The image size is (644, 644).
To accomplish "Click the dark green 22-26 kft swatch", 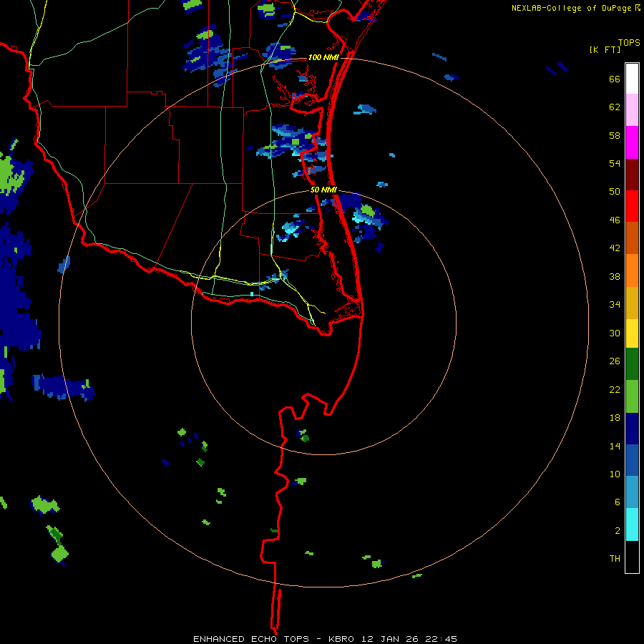I will click(632, 364).
